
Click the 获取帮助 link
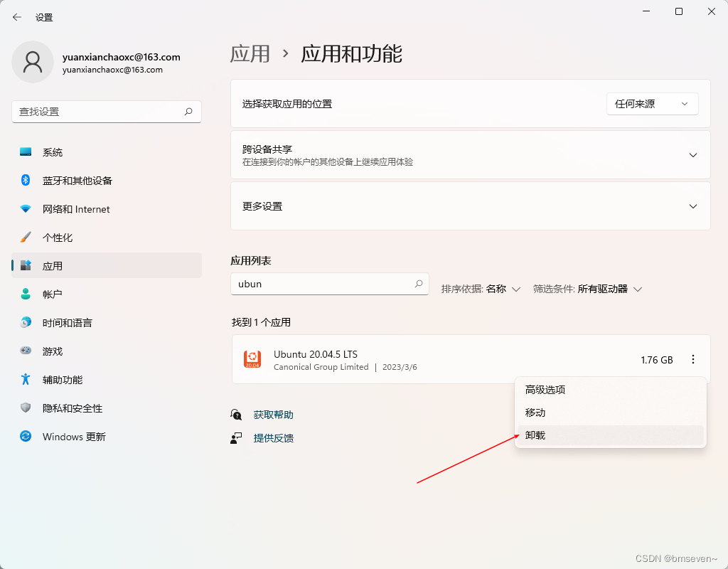[x=272, y=414]
